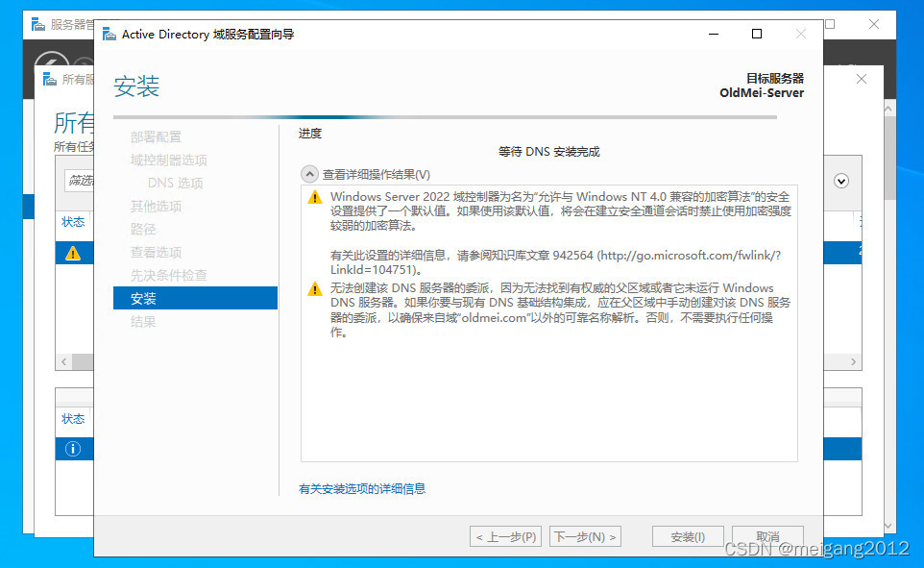
Task: Click the lower 状态 column header
Action: (73, 419)
